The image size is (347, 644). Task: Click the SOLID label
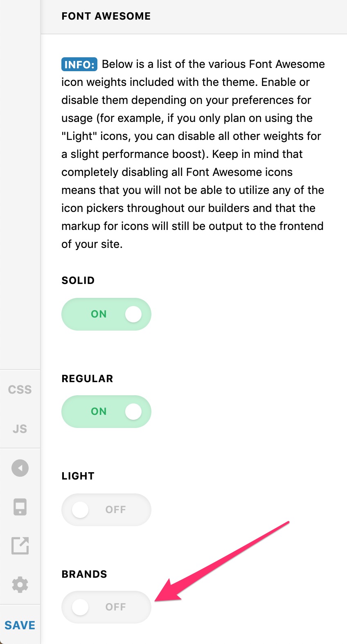pos(78,281)
